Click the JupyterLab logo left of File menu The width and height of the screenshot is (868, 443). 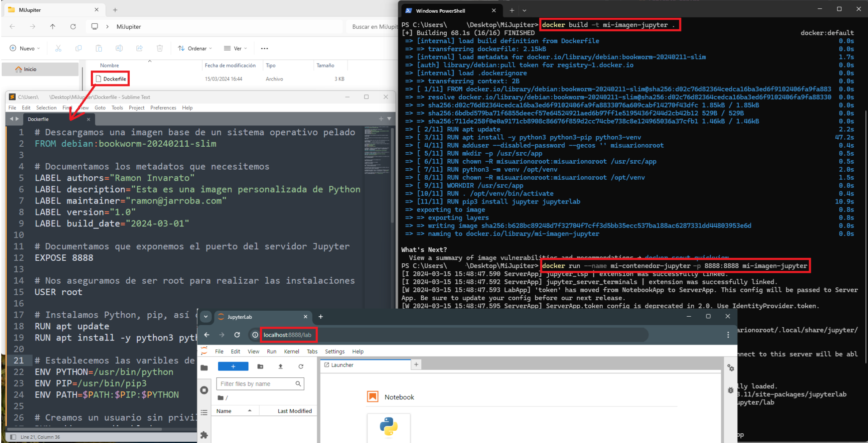point(204,351)
